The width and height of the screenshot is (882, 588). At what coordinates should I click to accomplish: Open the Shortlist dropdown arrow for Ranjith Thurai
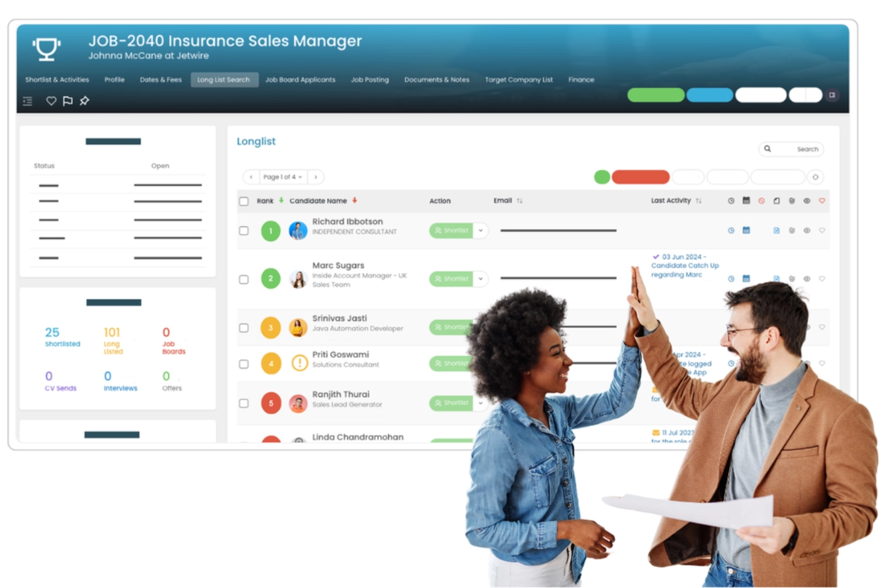481,403
